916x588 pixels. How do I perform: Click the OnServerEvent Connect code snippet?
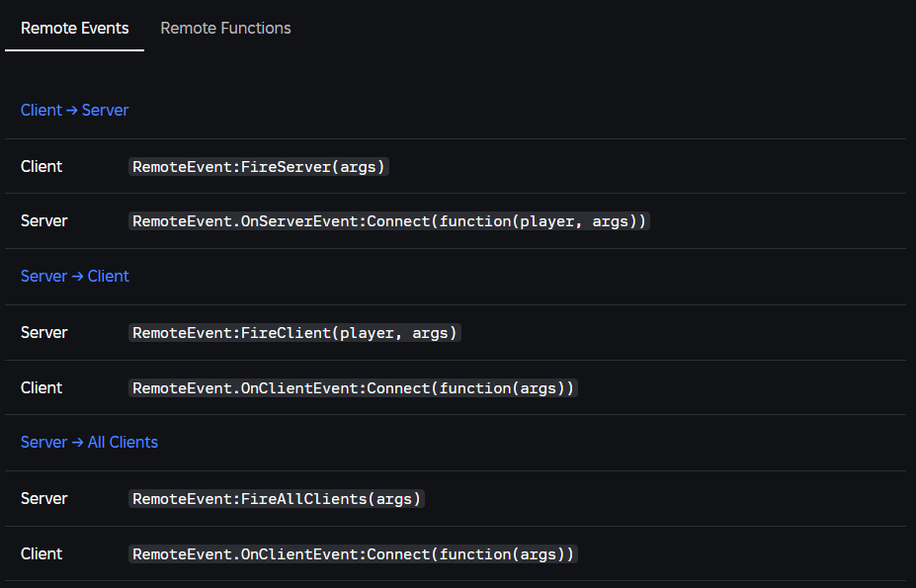(x=388, y=220)
